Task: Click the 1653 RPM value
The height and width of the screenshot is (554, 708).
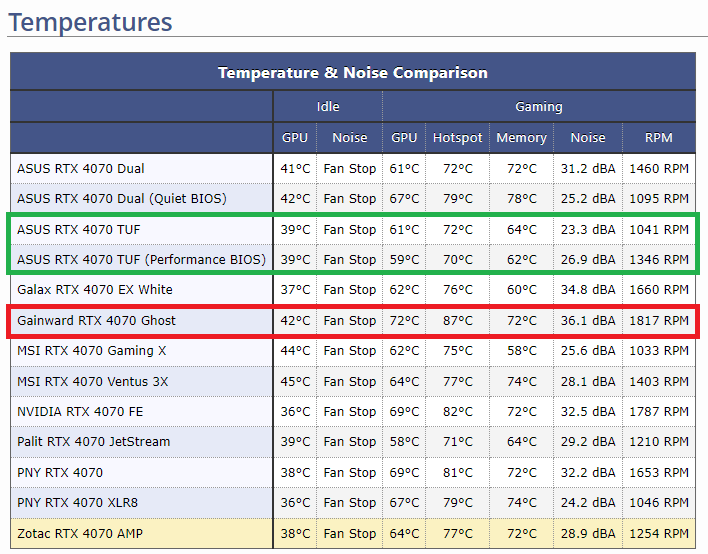Action: 659,473
